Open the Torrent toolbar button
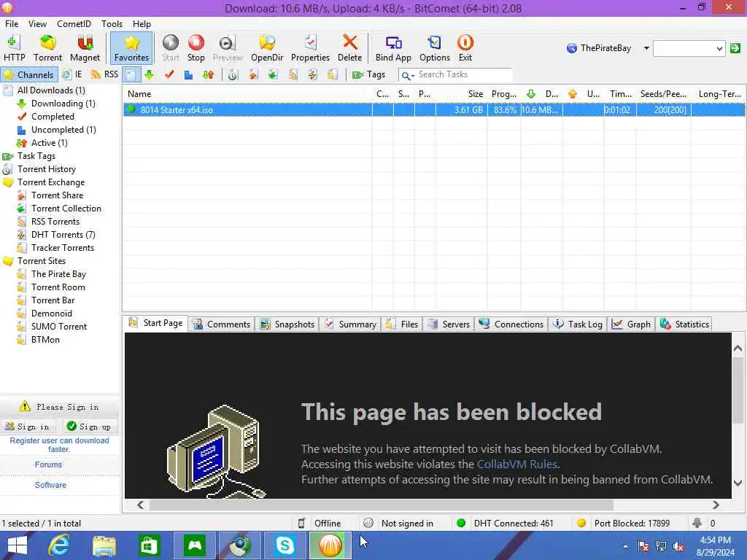The image size is (747, 560). tap(47, 48)
